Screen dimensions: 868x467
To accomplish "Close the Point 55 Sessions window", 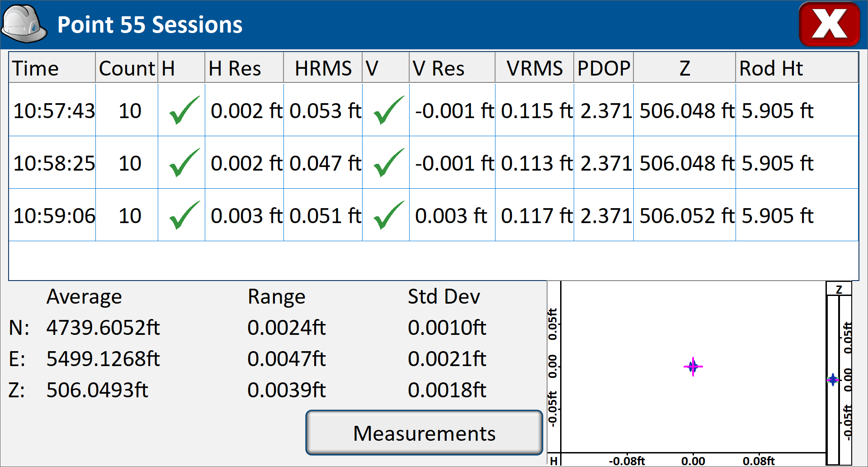I will (830, 24).
